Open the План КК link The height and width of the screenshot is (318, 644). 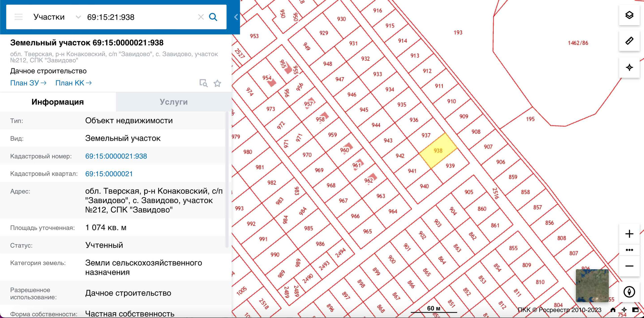pyautogui.click(x=73, y=83)
